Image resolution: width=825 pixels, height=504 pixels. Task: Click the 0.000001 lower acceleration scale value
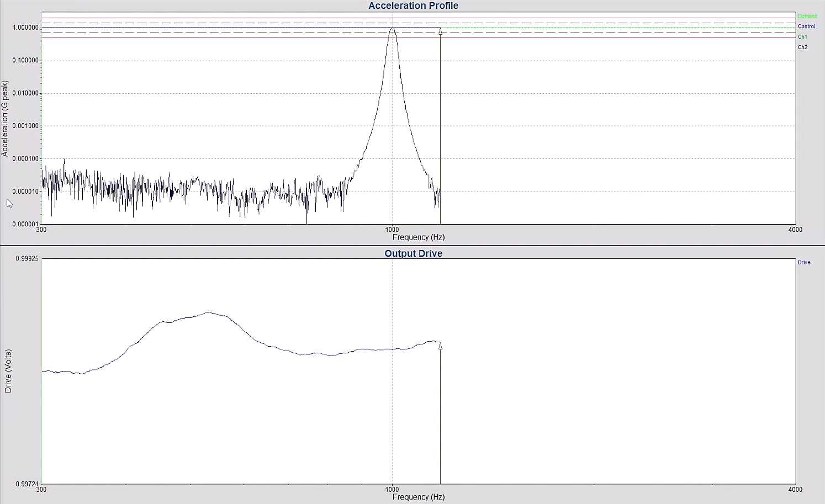(24, 225)
